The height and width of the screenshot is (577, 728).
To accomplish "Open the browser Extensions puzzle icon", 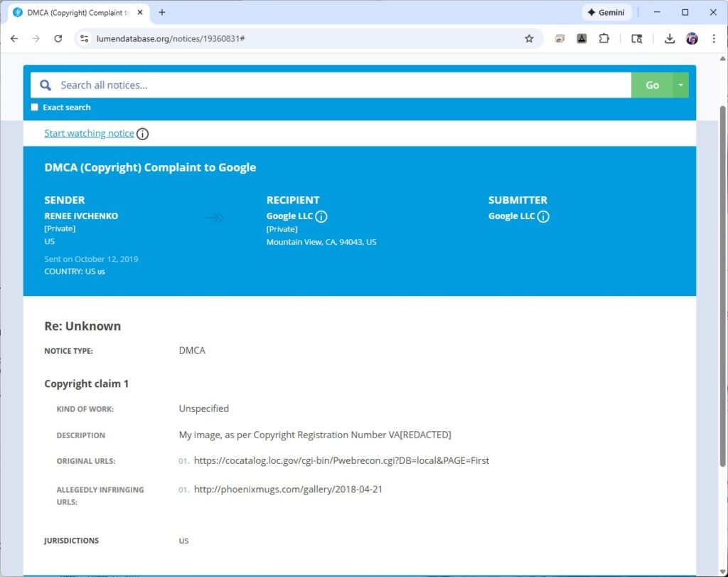I will click(x=604, y=38).
